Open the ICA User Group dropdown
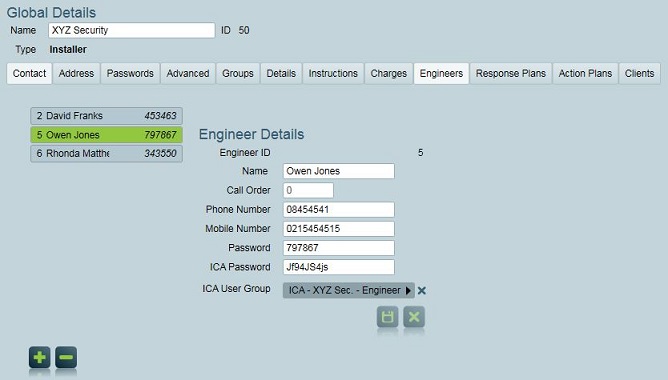The image size is (668, 380). (x=348, y=291)
